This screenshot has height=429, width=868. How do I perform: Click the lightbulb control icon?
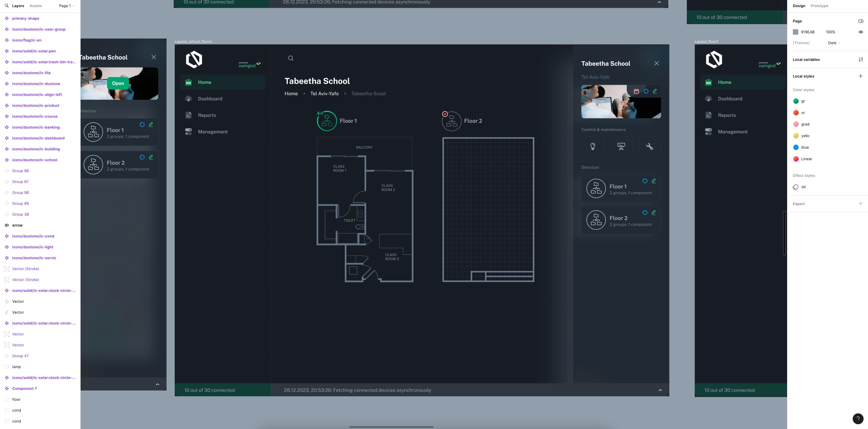593,146
